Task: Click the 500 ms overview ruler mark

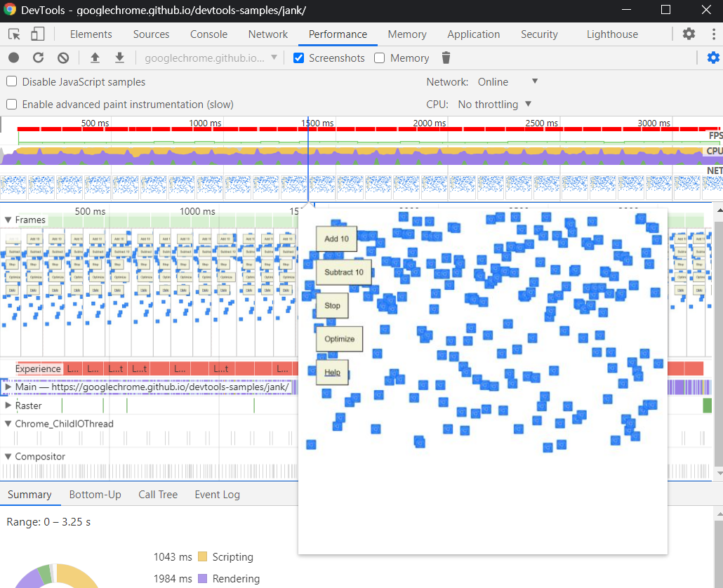Action: (x=95, y=123)
